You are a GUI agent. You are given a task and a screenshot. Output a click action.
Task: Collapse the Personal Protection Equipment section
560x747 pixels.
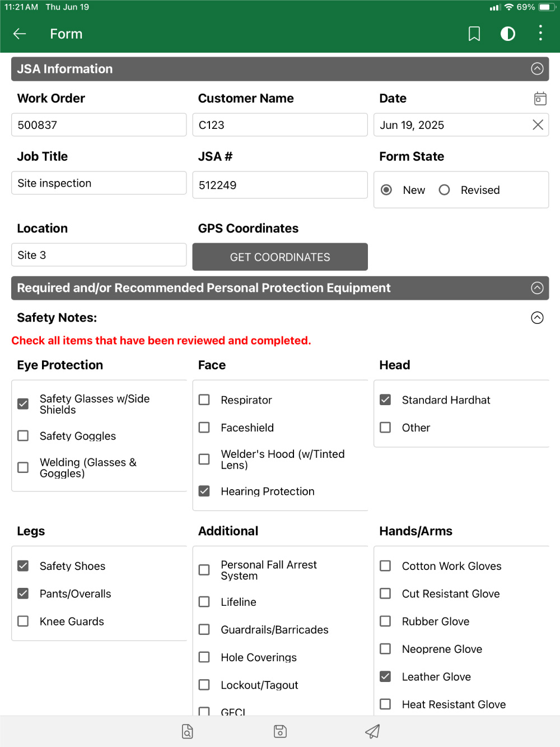click(536, 288)
